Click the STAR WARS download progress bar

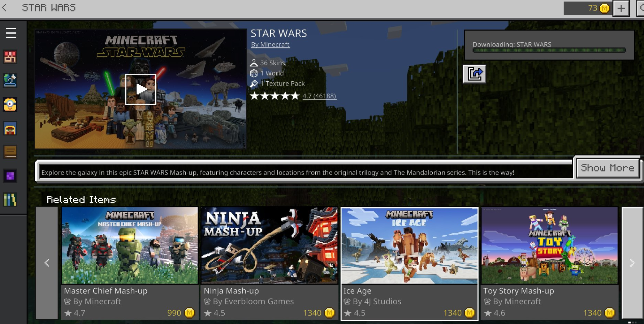549,50
